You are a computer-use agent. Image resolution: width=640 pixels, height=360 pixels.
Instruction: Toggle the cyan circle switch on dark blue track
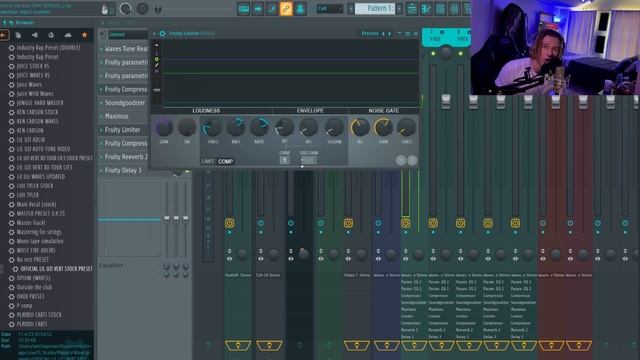coord(378,223)
